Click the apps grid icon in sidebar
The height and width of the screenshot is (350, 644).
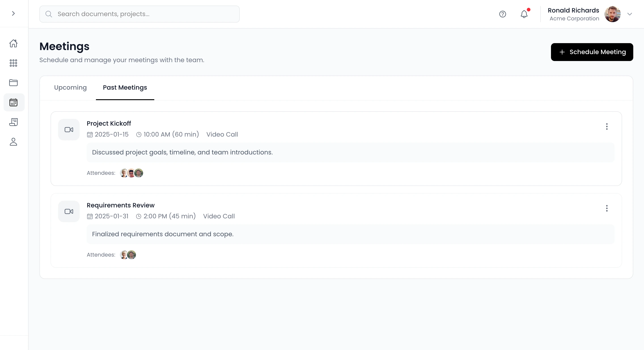tap(13, 63)
